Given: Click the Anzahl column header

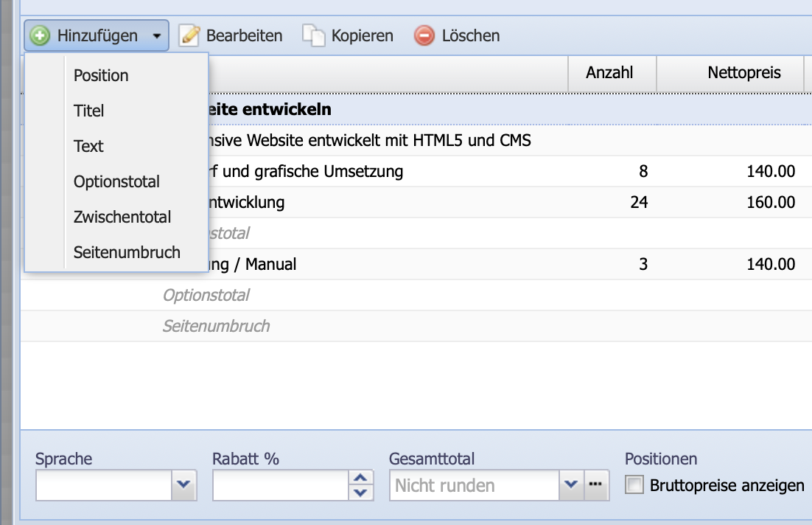Looking at the screenshot, I should (612, 73).
